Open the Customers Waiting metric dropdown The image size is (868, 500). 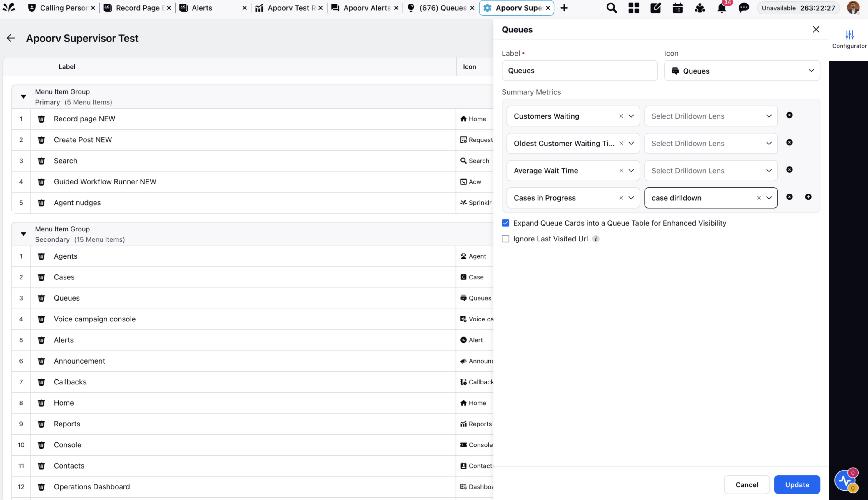573,116
